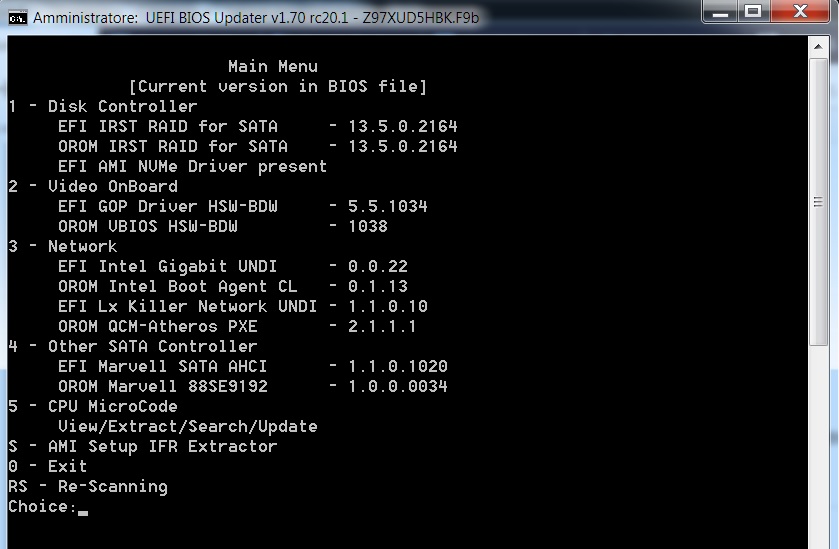839x549 pixels.
Task: Click 'OROM VBIOS HSW-BDW' row
Action: pyautogui.click(x=223, y=226)
